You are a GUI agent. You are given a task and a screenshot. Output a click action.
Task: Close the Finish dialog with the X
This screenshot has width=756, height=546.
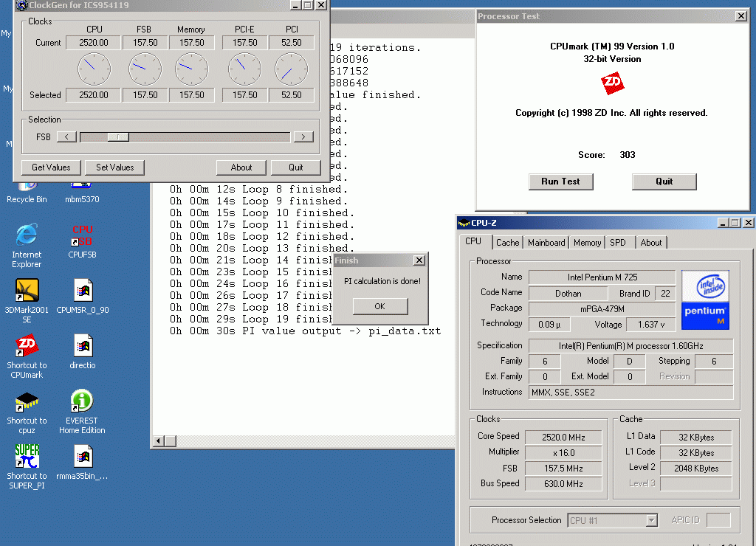point(419,260)
